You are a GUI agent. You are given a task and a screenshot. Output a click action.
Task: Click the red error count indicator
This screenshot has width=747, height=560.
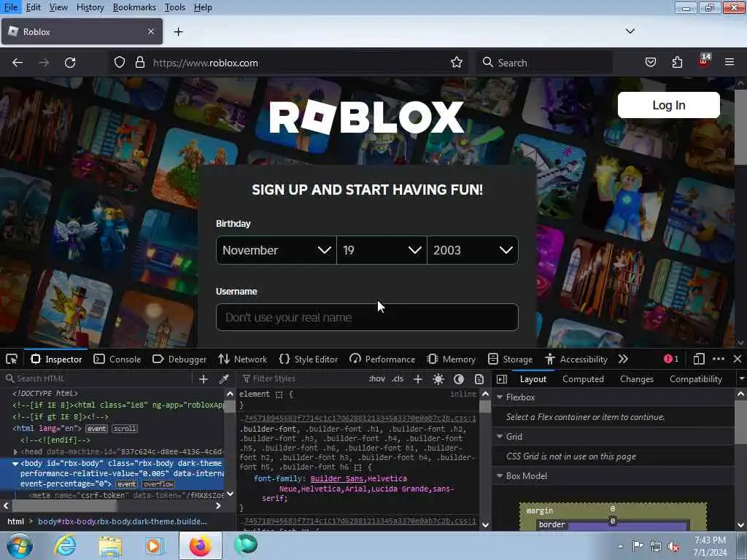pos(671,359)
